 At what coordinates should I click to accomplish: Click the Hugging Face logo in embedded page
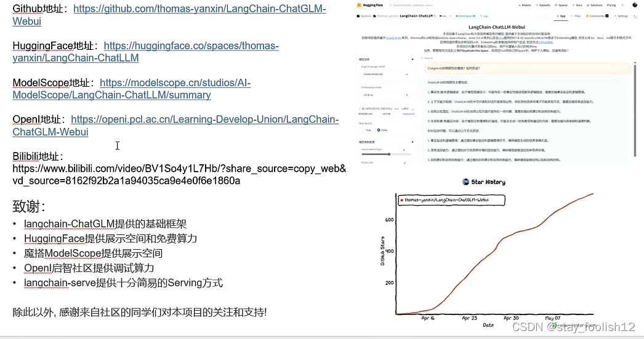(x=369, y=6)
